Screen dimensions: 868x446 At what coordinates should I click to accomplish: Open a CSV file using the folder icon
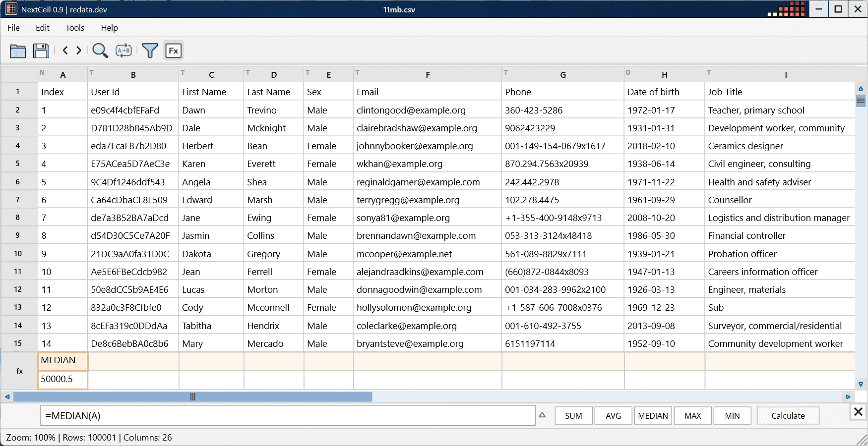click(17, 50)
